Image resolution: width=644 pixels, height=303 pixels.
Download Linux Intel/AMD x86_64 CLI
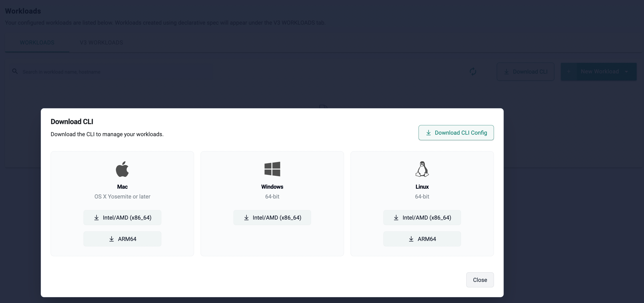pos(422,218)
